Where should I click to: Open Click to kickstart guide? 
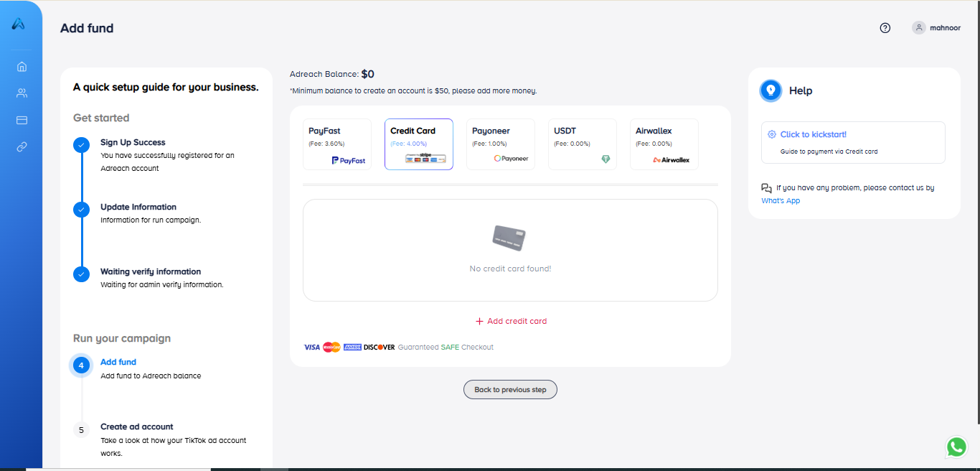click(813, 134)
